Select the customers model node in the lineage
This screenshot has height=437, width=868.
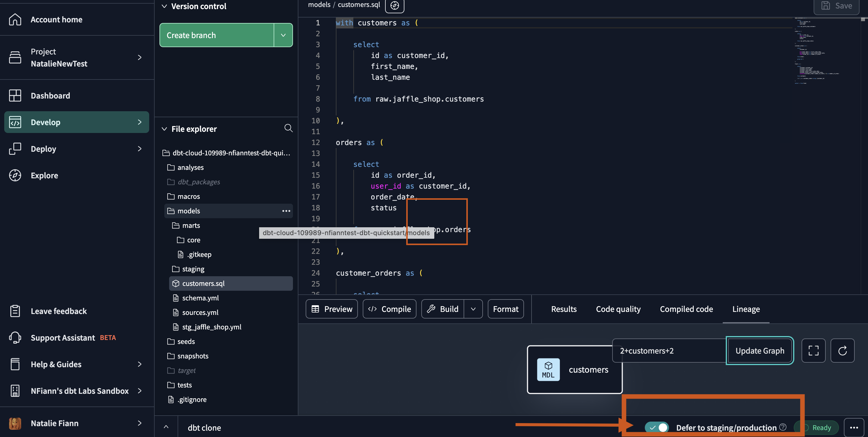click(574, 370)
